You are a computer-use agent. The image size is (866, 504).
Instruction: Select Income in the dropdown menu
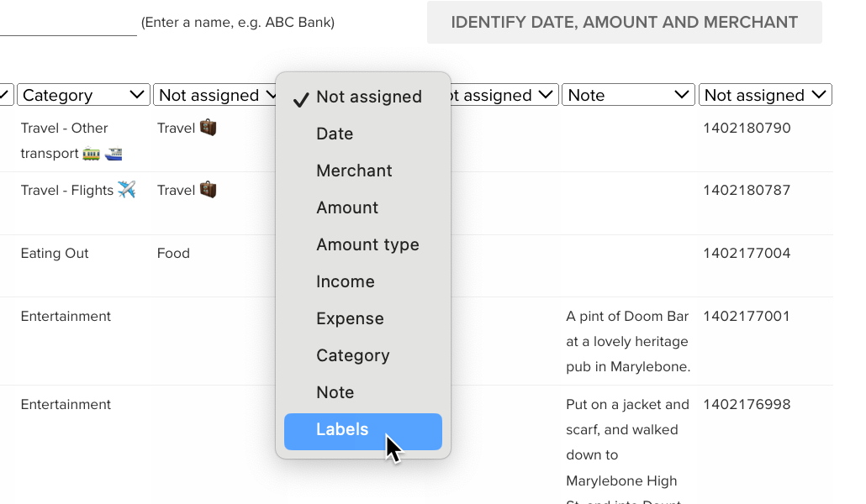[346, 282]
